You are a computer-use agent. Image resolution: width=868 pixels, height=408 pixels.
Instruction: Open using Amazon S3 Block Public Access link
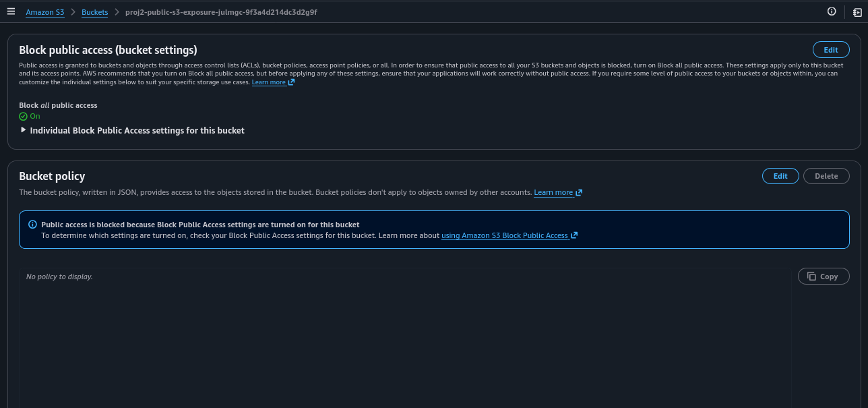[x=505, y=235]
